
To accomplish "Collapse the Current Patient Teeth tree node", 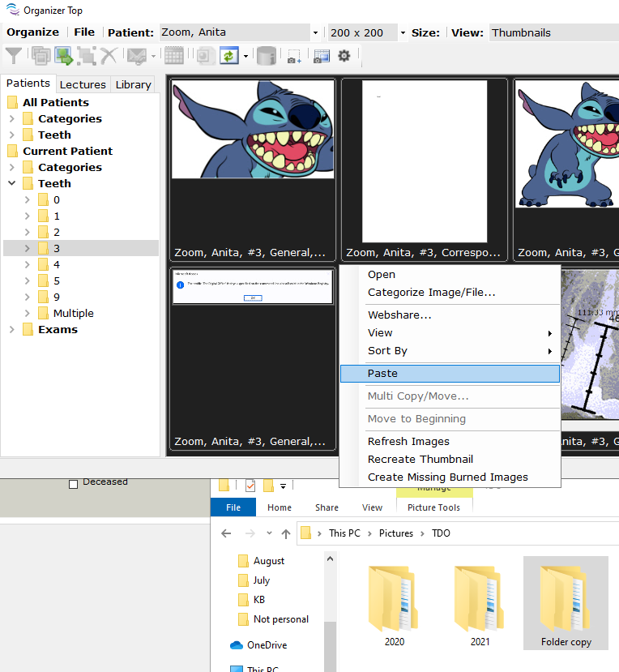I will pyautogui.click(x=12, y=184).
